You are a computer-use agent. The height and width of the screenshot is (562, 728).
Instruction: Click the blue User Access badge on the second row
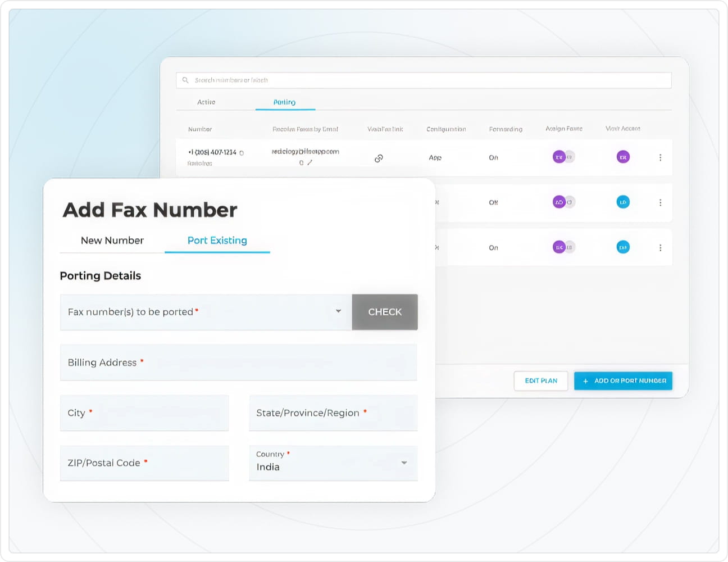click(x=622, y=202)
